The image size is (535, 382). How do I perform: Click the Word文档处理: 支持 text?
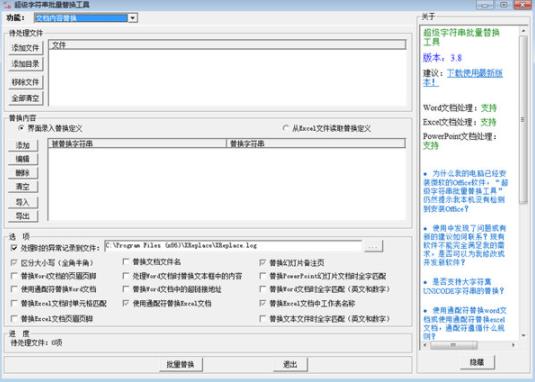click(460, 108)
